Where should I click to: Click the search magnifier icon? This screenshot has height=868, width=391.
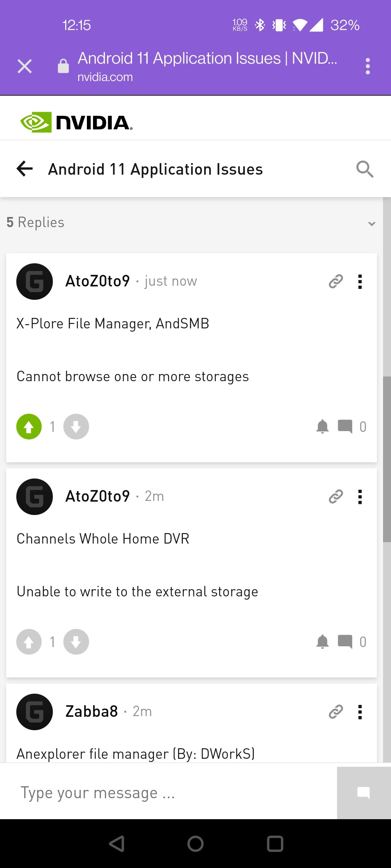coord(365,169)
